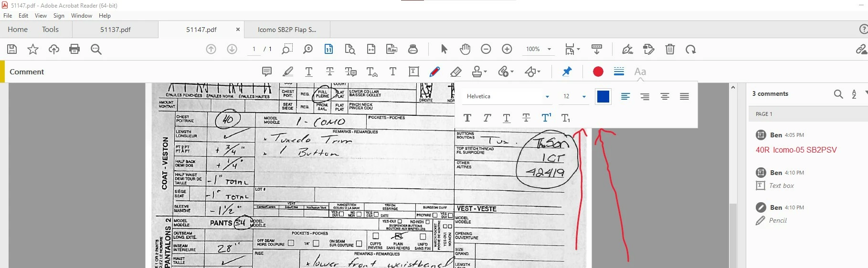Zoom out with the minus button
Screen dimensions: 868x268
(486, 49)
